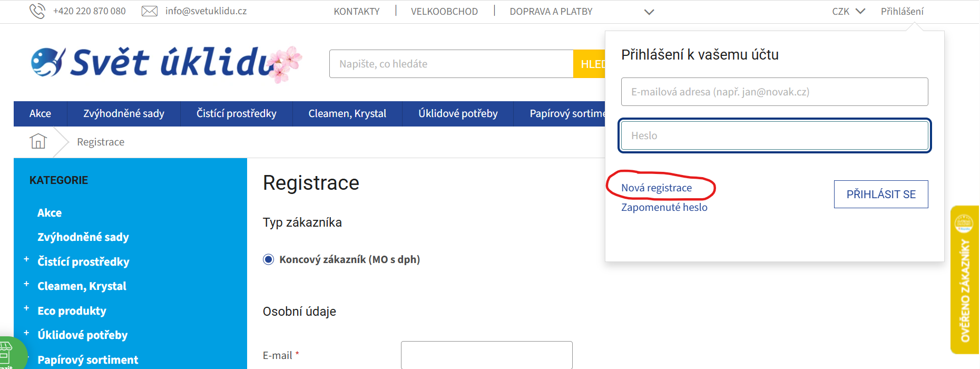Expand the Eco produkty category

pos(26,308)
